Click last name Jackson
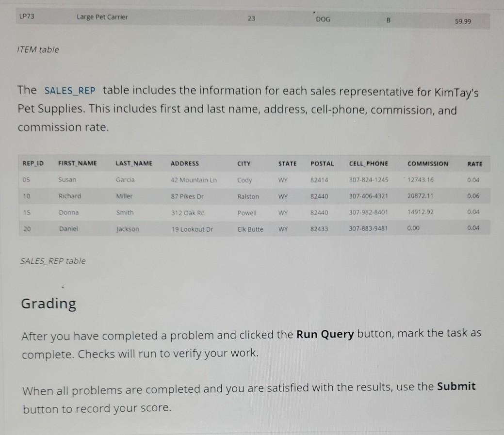The image size is (504, 435). 128,229
